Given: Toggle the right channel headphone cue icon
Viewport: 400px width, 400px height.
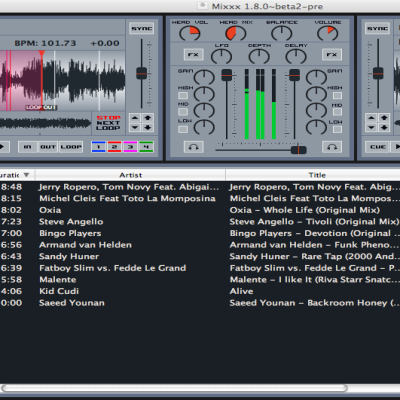Looking at the screenshot, I should coord(332,147).
